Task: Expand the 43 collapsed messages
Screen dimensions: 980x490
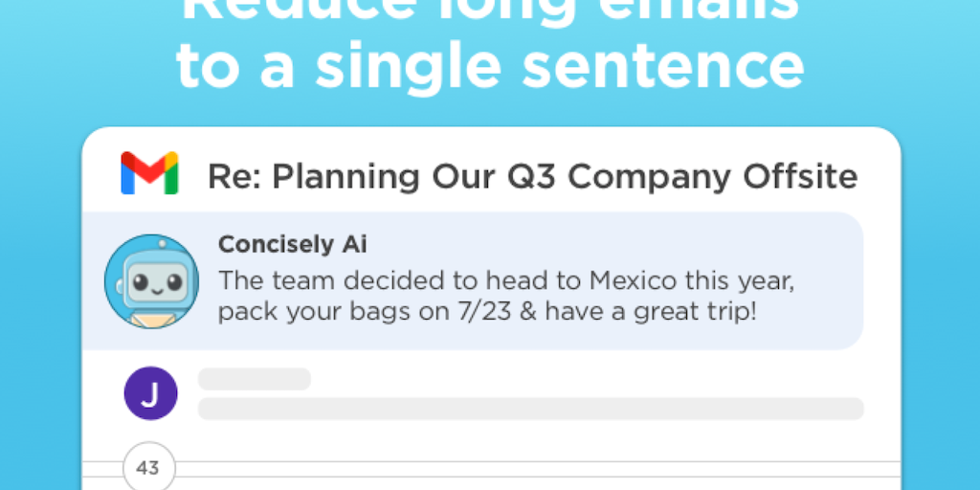Action: (x=148, y=469)
